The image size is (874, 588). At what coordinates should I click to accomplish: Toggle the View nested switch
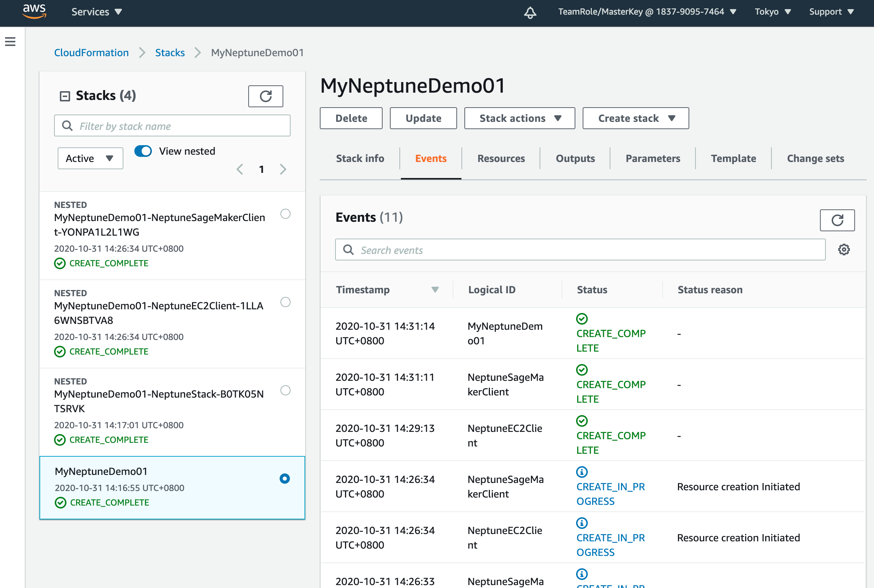pos(143,151)
